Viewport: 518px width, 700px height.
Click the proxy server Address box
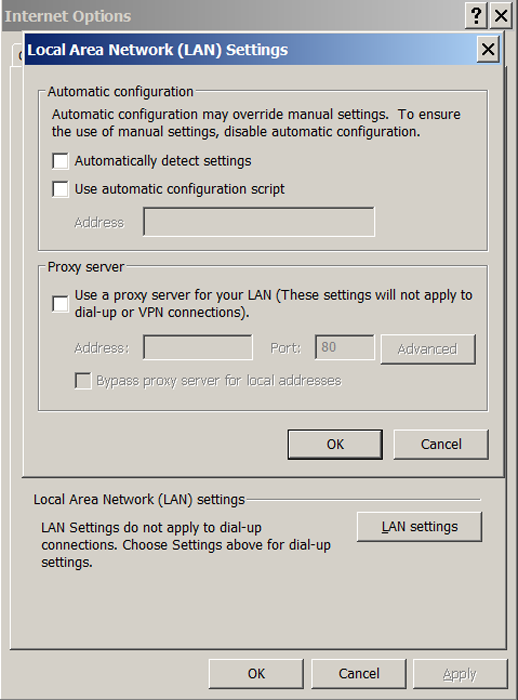click(x=198, y=347)
